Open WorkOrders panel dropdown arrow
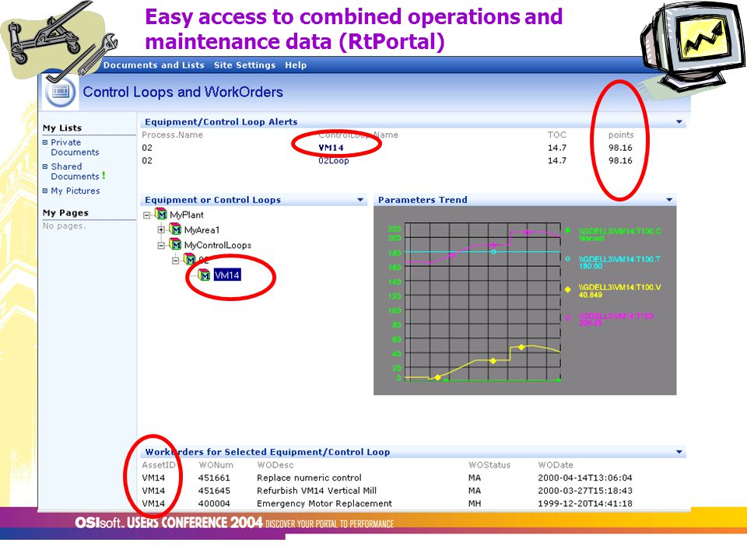 (679, 452)
